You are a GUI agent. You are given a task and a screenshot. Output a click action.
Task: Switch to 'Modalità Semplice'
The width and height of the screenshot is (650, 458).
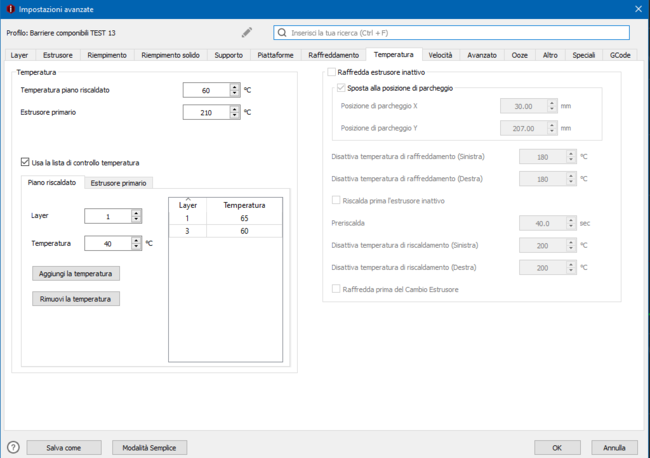point(149,448)
